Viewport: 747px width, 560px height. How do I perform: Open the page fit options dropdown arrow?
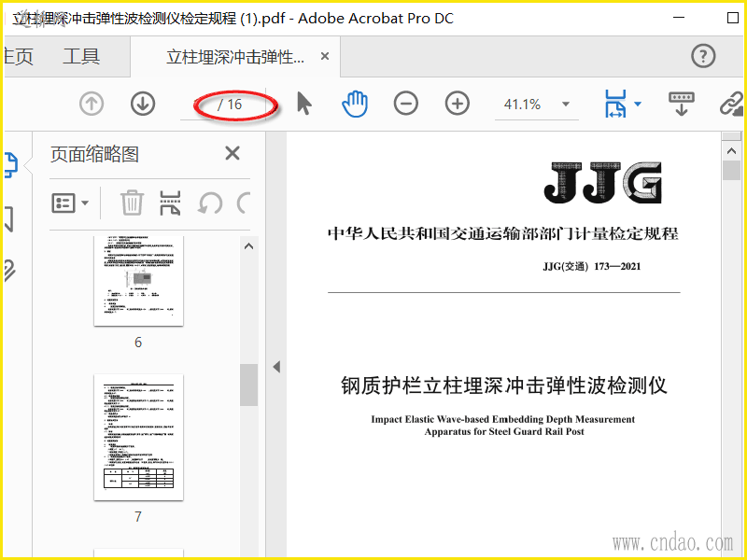638,104
